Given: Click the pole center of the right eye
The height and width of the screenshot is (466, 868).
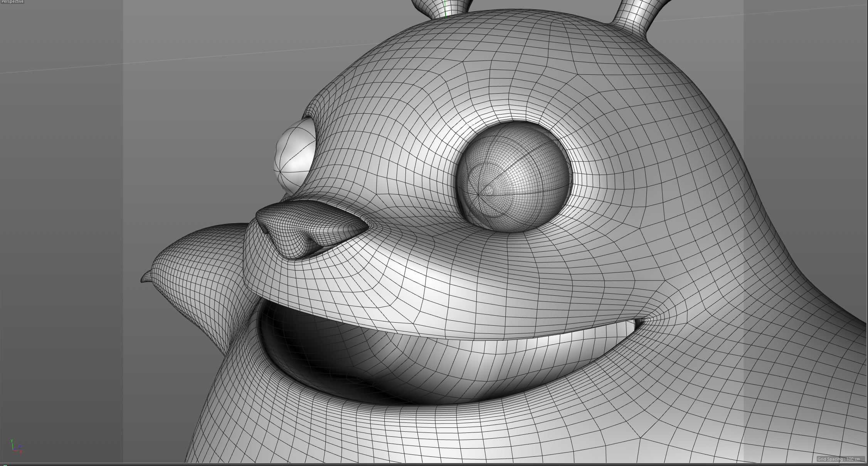Looking at the screenshot, I should (479, 195).
